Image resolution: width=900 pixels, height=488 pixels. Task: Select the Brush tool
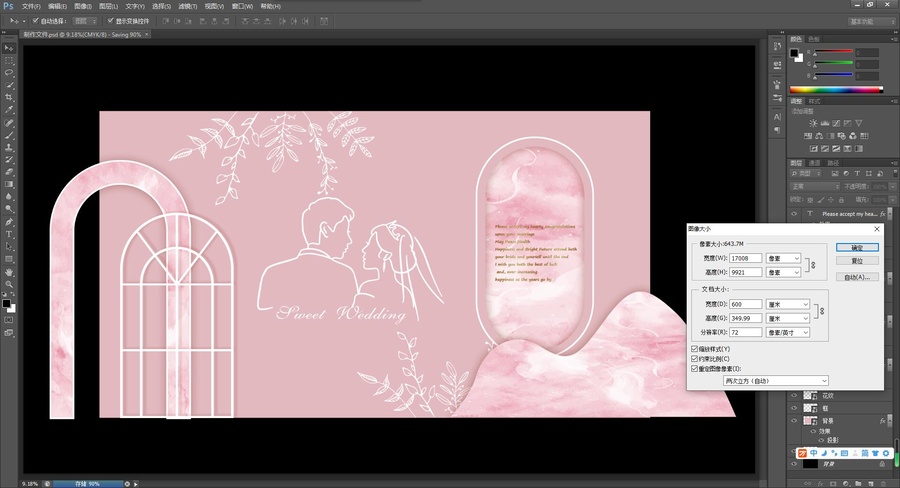[x=9, y=135]
